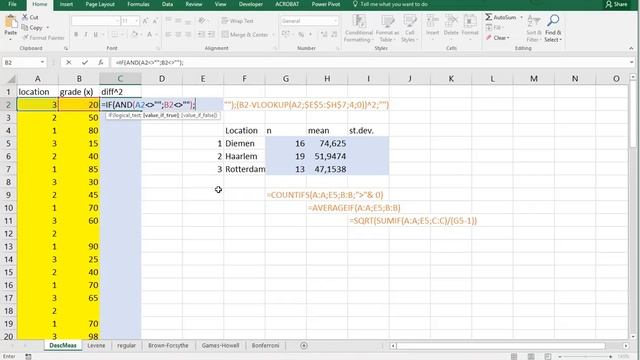Image resolution: width=640 pixels, height=360 pixels.
Task: Click the Paste clipboard icon
Action: point(11,22)
